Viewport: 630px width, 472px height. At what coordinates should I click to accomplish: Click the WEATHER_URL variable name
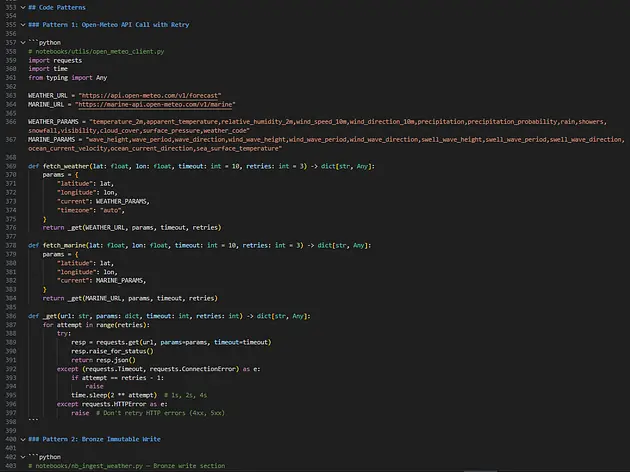(48, 96)
